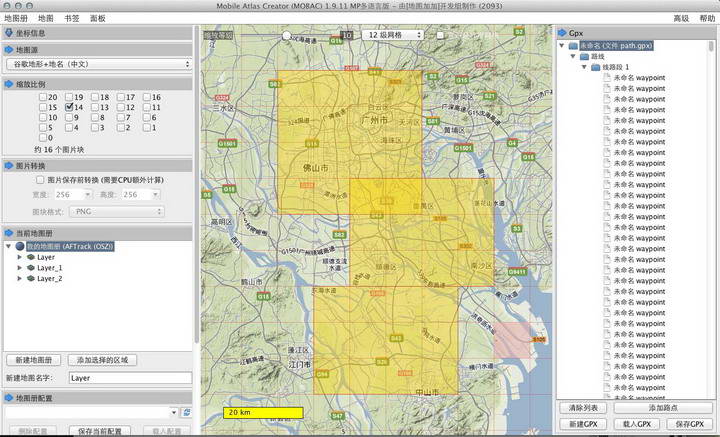The image size is (720, 437).
Task: Collapse the 图片转换 panel arrow icon
Action: click(x=9, y=166)
